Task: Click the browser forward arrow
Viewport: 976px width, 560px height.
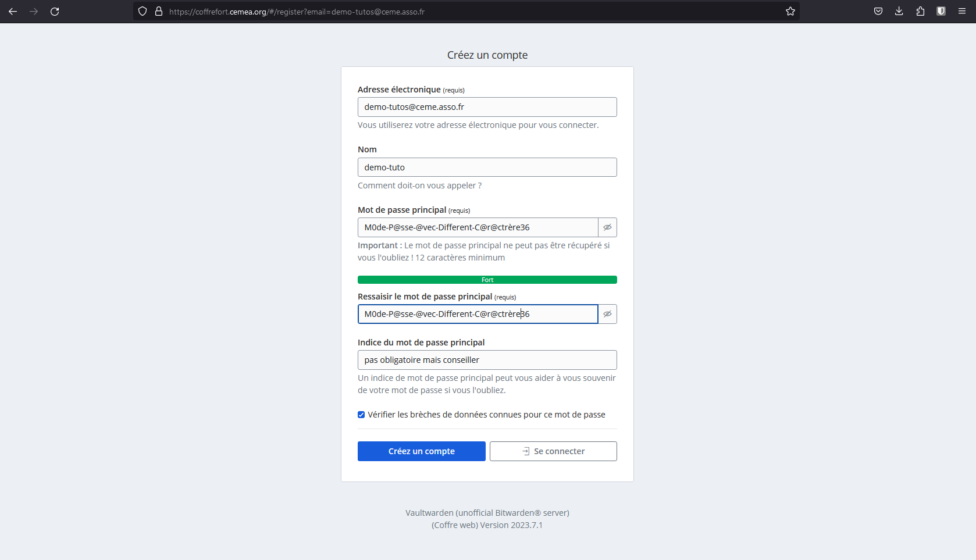Action: pyautogui.click(x=34, y=11)
